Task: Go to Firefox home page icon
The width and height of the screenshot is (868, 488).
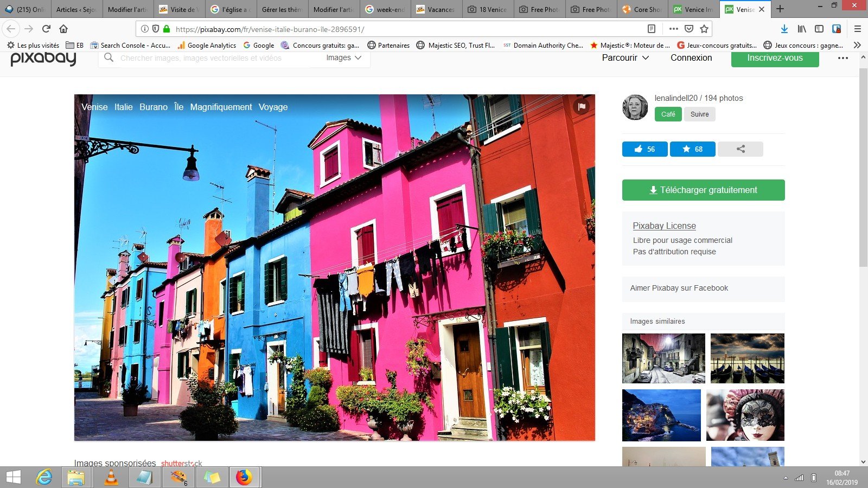Action: tap(63, 29)
